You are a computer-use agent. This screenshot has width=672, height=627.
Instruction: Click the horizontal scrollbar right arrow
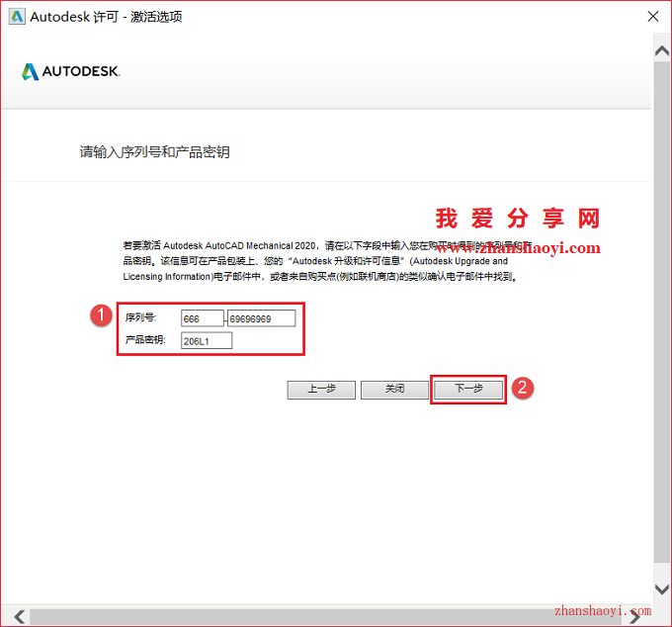pos(635,617)
